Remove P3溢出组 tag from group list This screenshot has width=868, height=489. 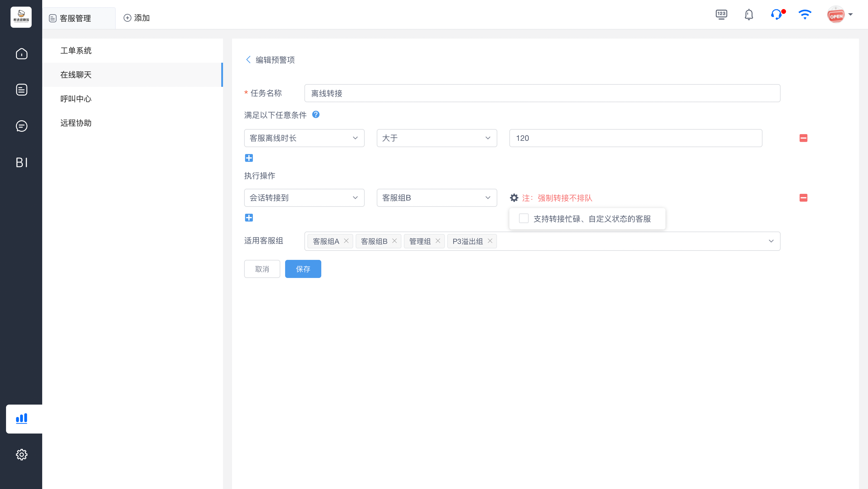click(x=490, y=241)
